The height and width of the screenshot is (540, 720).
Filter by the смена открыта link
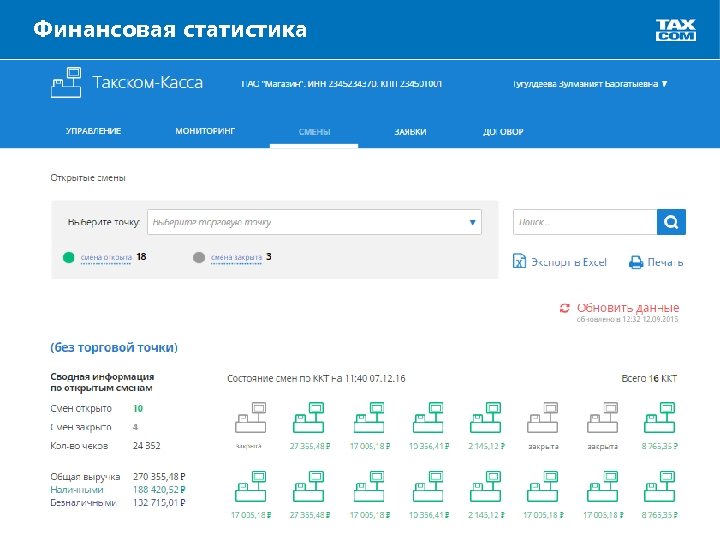106,258
